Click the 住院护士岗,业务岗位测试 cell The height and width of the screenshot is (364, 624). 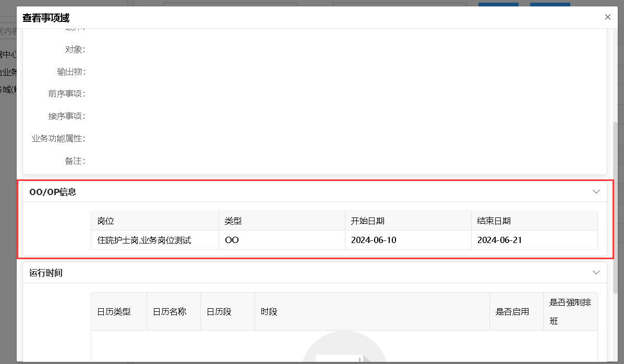point(145,240)
